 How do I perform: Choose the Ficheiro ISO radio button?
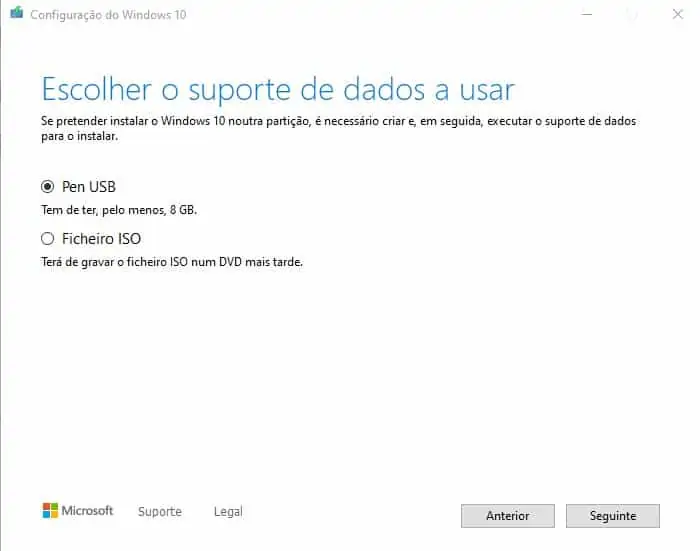(47, 238)
